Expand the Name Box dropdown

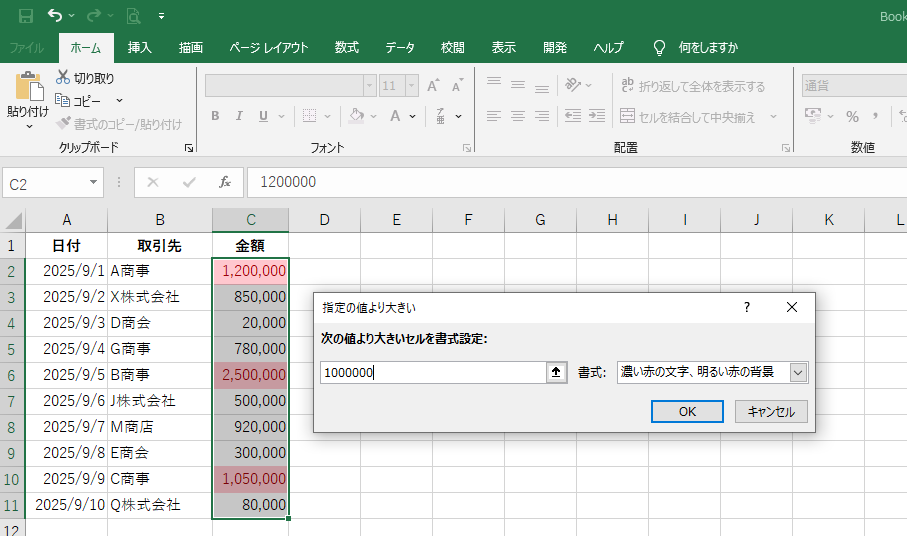[x=94, y=182]
